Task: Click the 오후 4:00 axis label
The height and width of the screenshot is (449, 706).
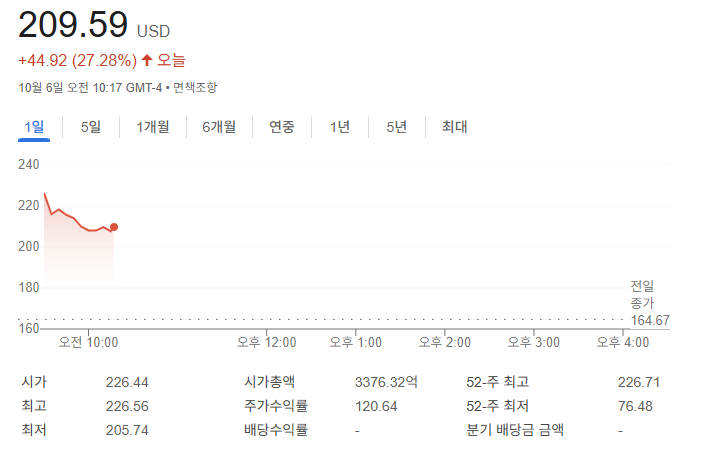Action: (x=622, y=342)
